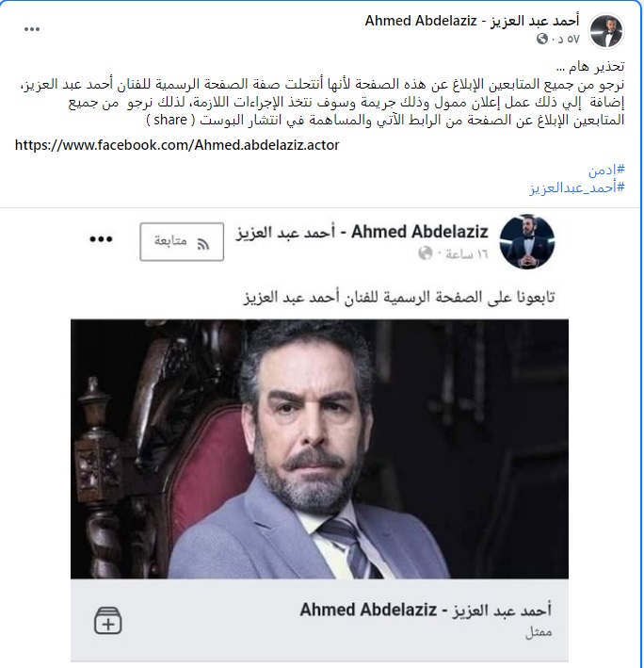Click the feed icon inside the متابعة button
Image resolution: width=644 pixels, height=668 pixels.
[x=203, y=244]
